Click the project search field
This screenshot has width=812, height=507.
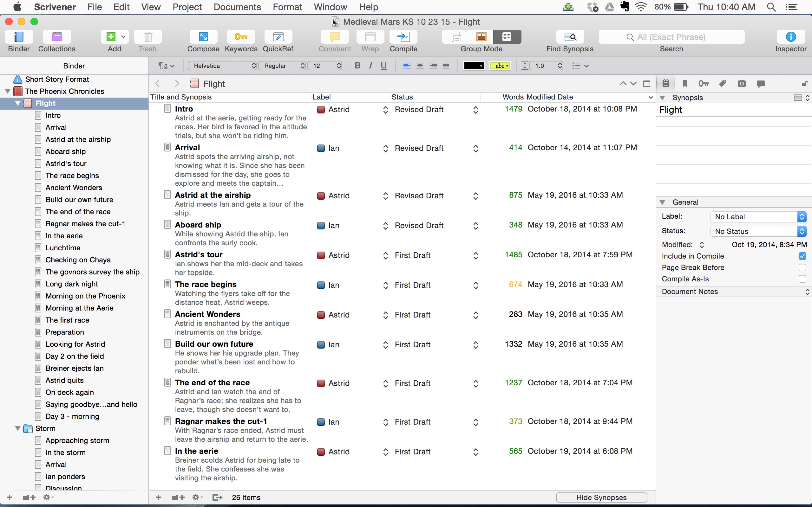671,37
